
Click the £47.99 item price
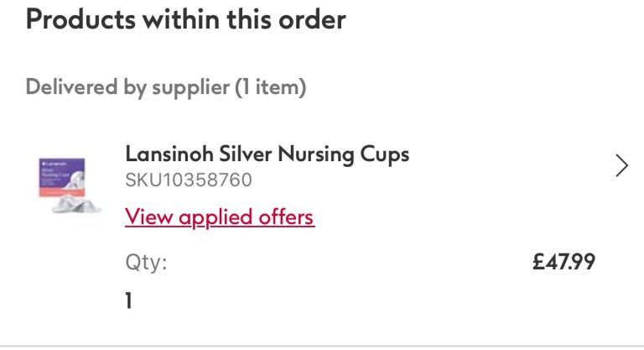563,262
